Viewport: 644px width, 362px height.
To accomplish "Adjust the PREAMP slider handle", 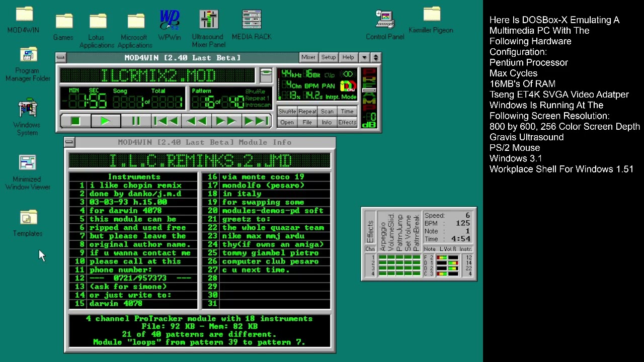I will [x=369, y=90].
